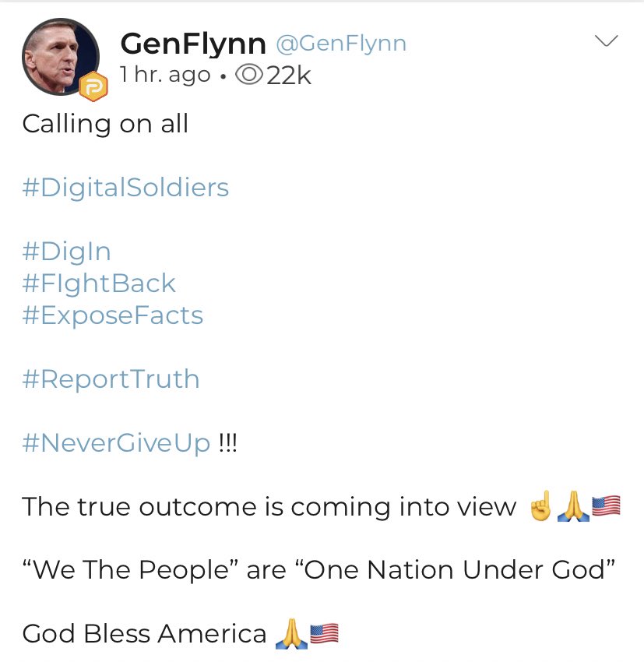644x662 pixels.
Task: Follow the #ReportTruth hashtag link
Action: 111,379
